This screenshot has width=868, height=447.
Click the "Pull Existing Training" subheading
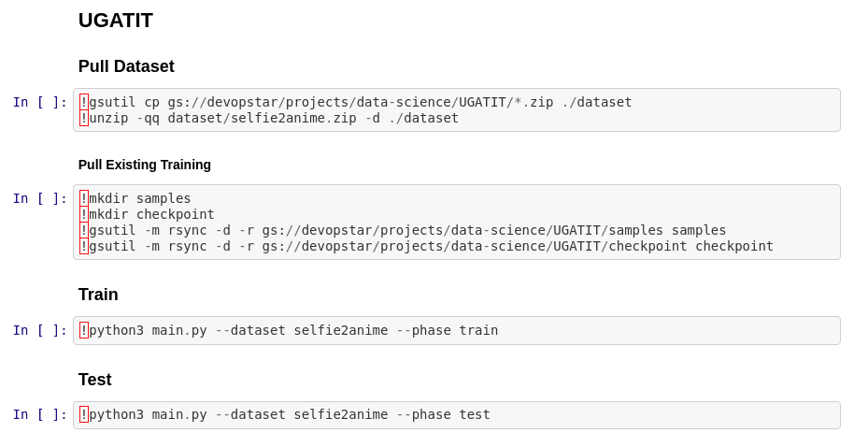click(x=145, y=165)
